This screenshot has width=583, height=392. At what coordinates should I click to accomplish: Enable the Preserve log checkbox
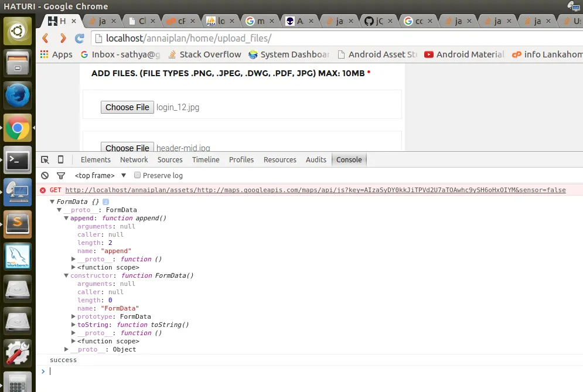(x=137, y=175)
